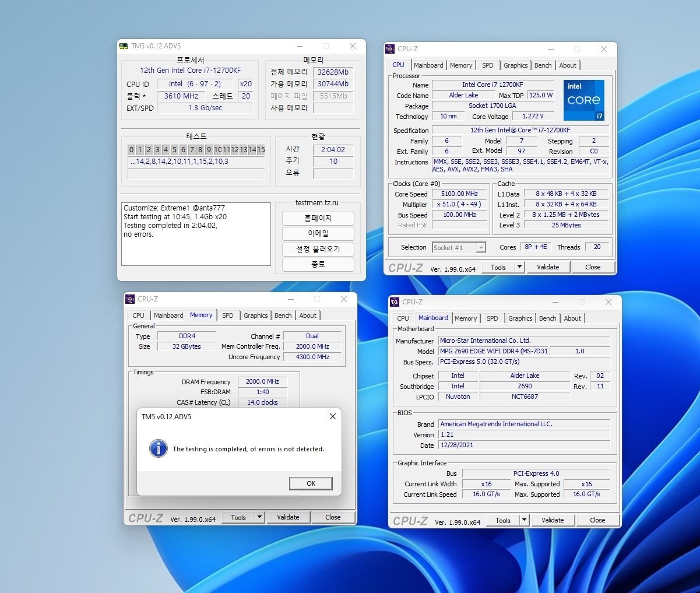The width and height of the screenshot is (700, 593).
Task: Click Level 3 cache value 25 MBytes
Action: point(567,225)
